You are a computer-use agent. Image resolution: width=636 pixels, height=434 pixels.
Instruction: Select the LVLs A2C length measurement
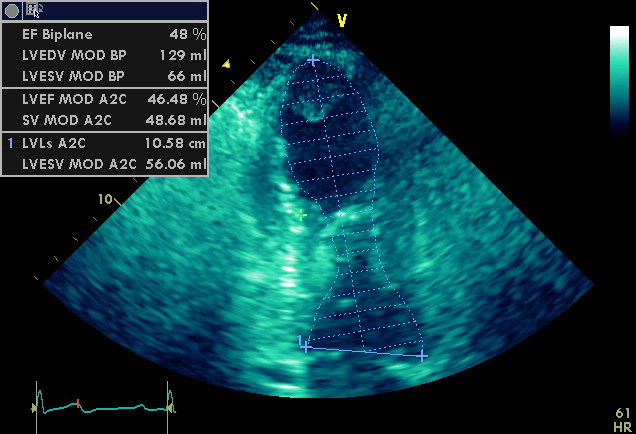(105, 144)
